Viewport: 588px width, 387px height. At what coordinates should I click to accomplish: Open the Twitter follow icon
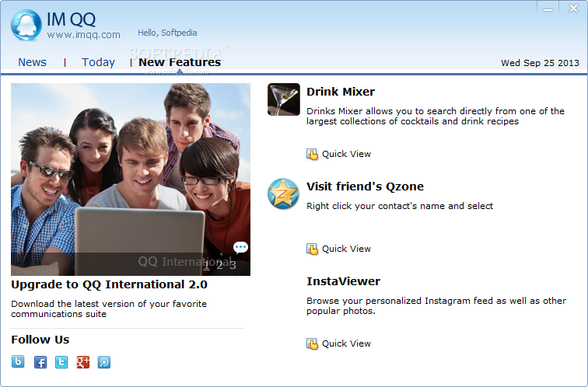coord(61,362)
